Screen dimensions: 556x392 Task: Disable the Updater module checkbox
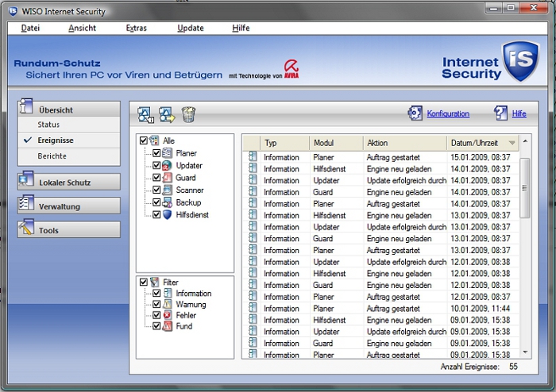tap(156, 166)
